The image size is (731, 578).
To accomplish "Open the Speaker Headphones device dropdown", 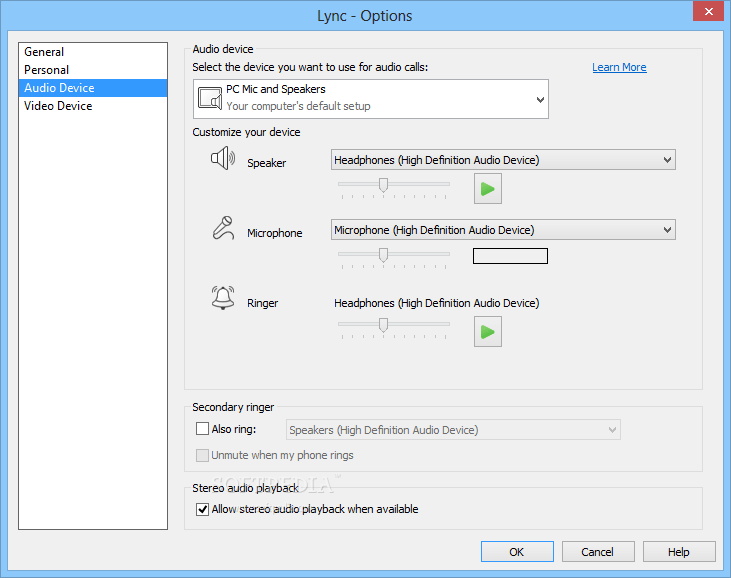I will point(503,160).
